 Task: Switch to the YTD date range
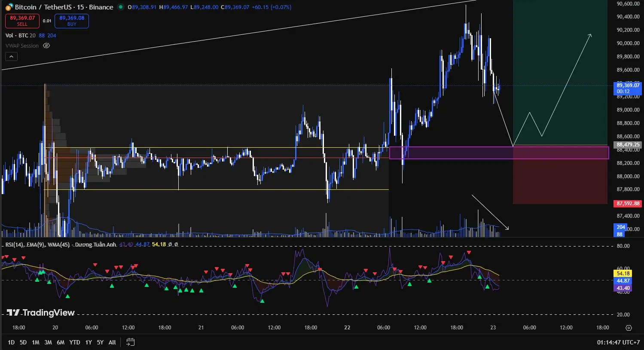pos(75,342)
